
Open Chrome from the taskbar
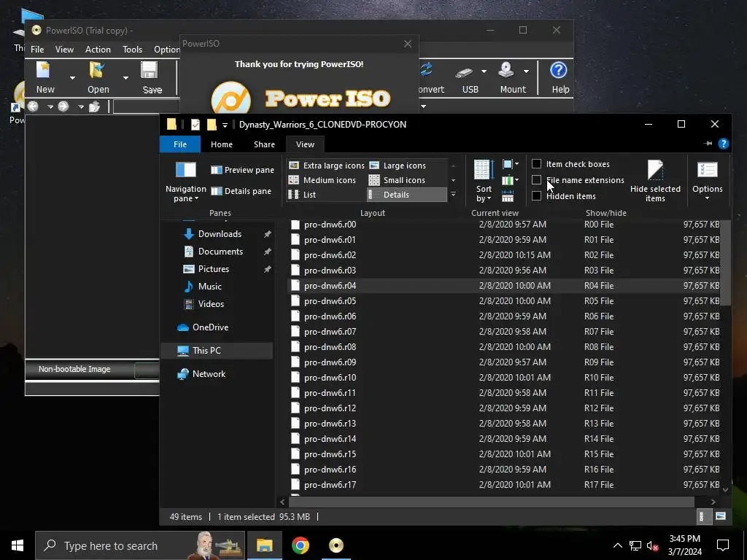click(300, 545)
